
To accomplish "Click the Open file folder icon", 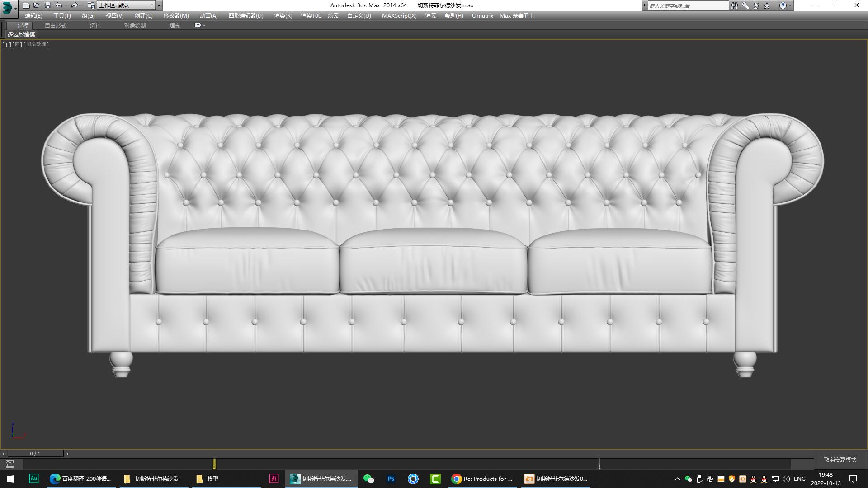I will 37,5.
